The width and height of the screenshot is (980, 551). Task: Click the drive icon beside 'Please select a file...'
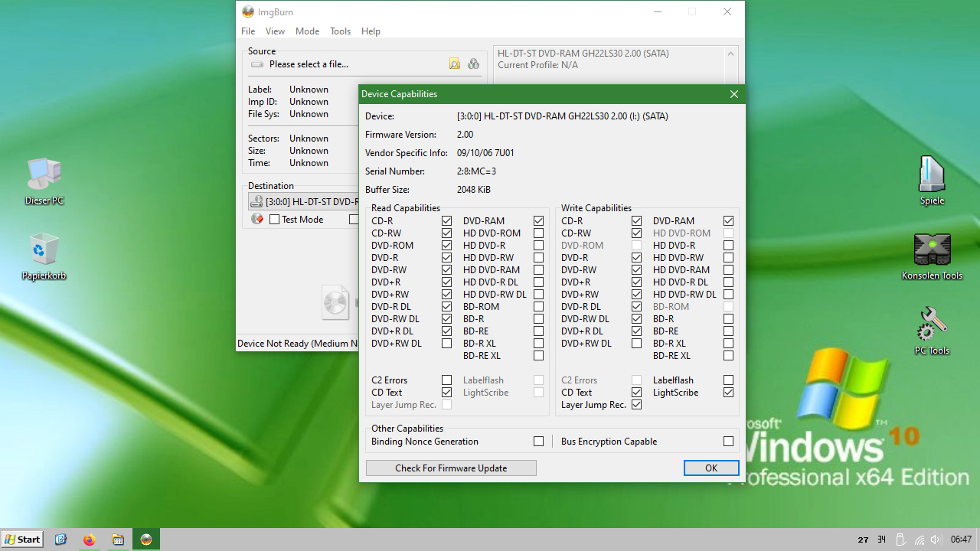(x=257, y=64)
